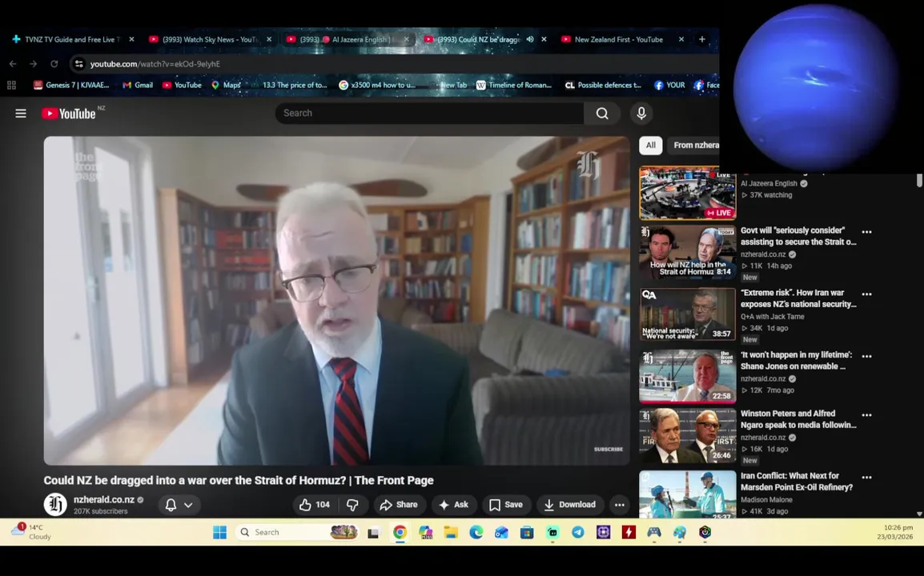
Task: Open Google Chrome from the taskbar
Action: point(400,533)
